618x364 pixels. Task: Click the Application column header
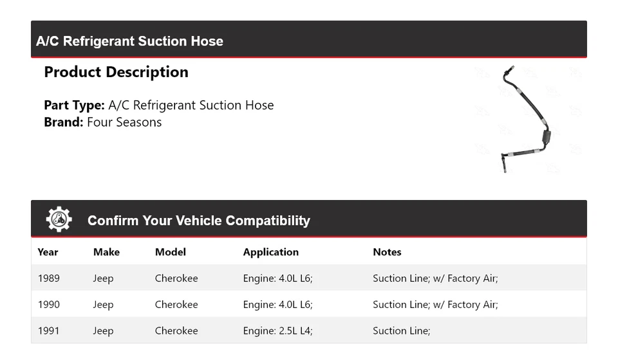[270, 252]
